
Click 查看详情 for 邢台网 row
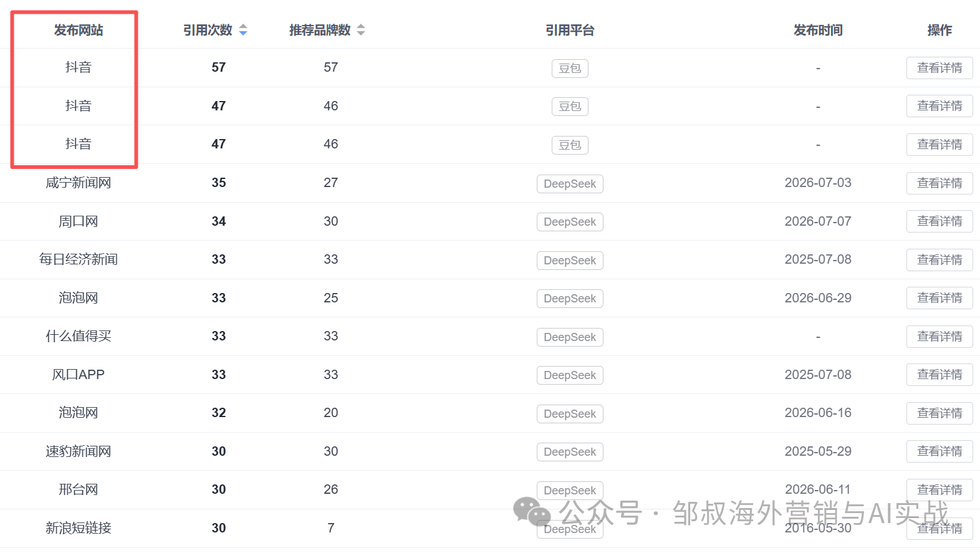(x=939, y=490)
